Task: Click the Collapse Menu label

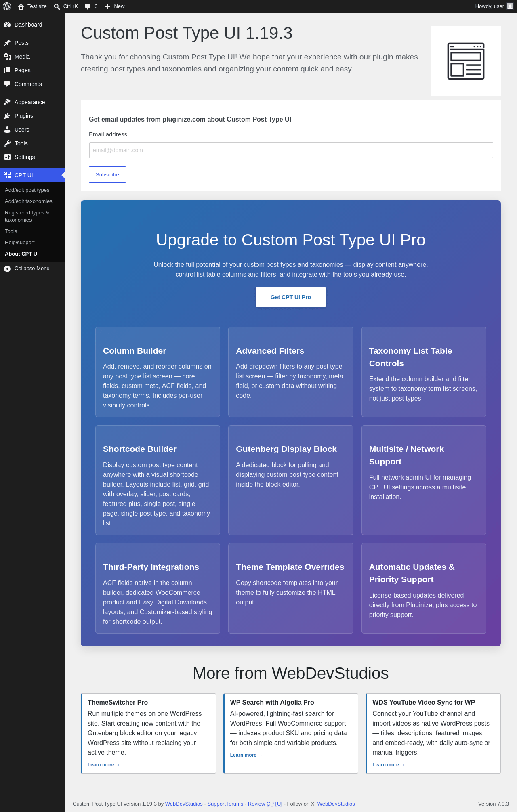Action: click(x=32, y=269)
